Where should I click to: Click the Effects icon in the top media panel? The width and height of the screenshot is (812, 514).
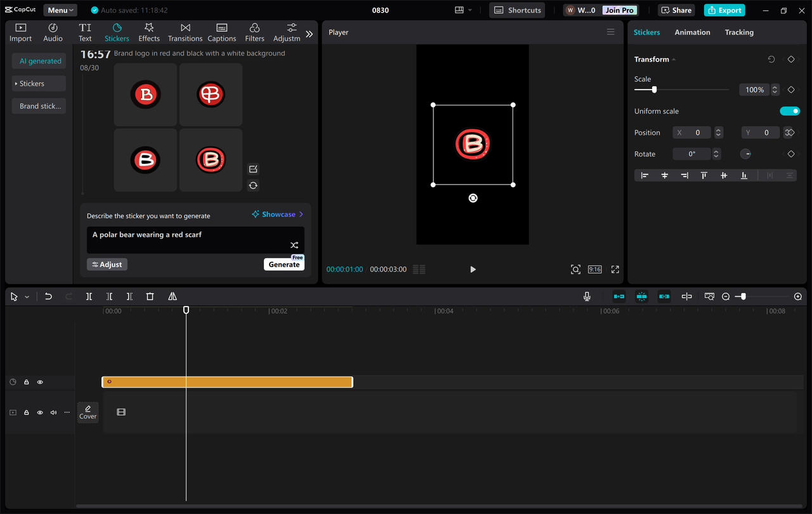click(x=148, y=32)
